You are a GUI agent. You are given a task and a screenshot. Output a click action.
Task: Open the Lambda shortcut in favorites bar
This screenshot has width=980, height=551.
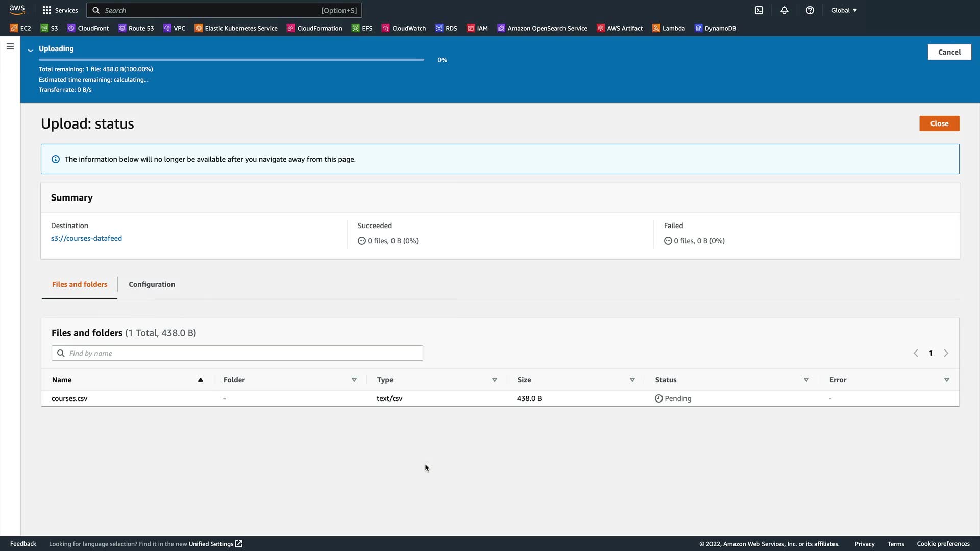coord(668,28)
